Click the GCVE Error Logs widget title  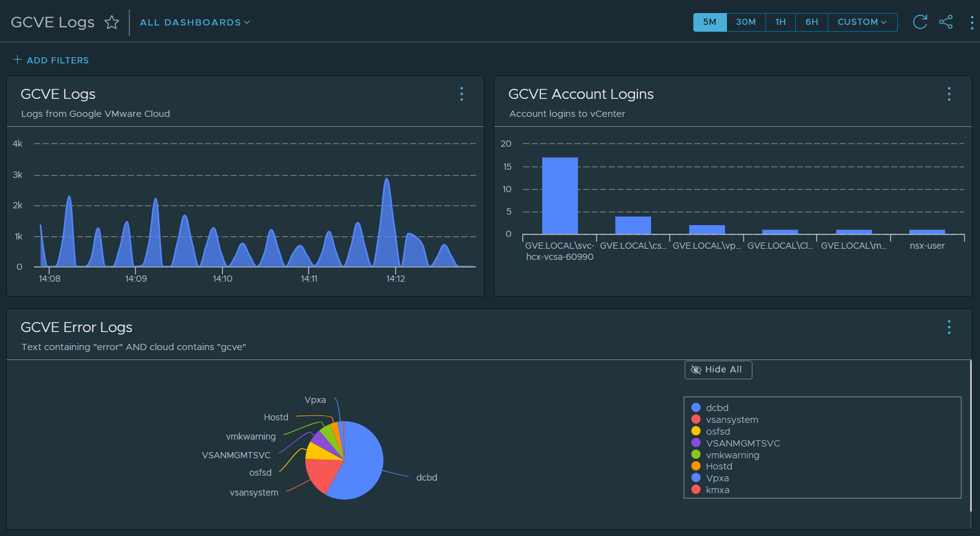[76, 328]
